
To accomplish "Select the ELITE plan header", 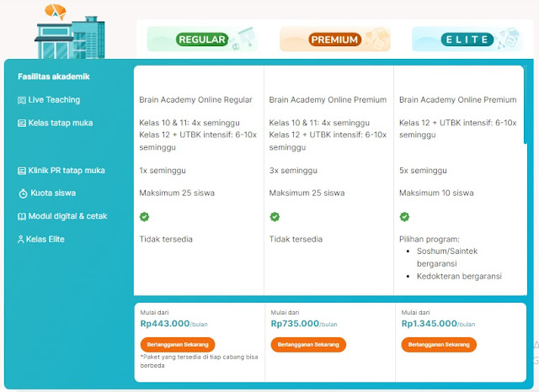I will click(467, 40).
